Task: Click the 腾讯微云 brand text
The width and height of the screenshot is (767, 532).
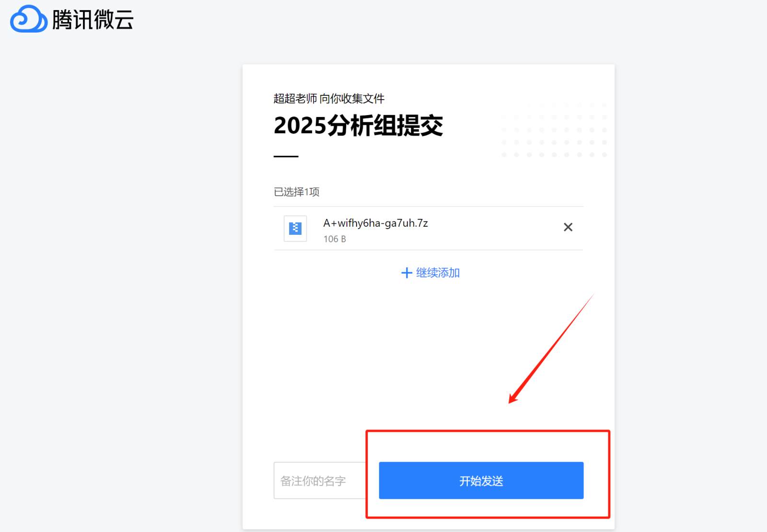Action: [x=93, y=20]
